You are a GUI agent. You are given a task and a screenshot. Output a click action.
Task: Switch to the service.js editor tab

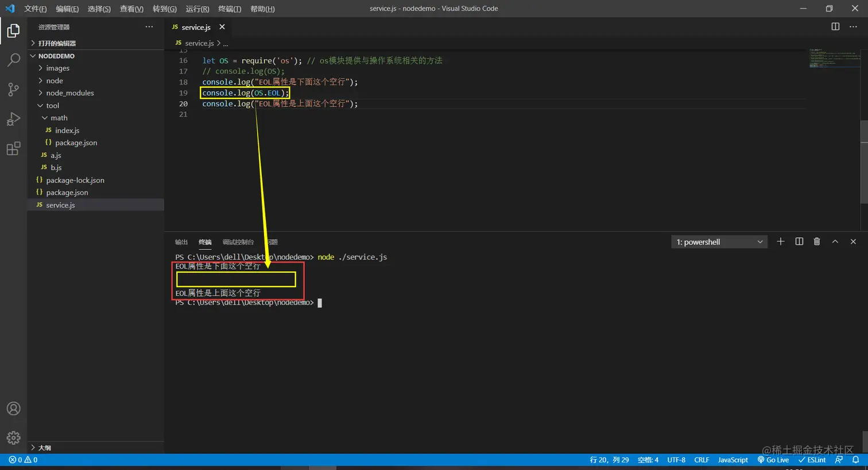(197, 27)
